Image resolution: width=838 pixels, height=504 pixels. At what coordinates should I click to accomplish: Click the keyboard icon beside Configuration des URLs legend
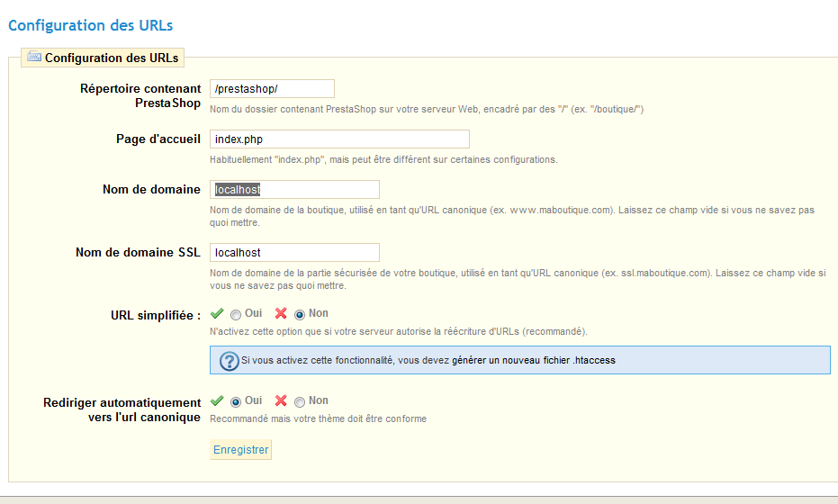tap(34, 57)
